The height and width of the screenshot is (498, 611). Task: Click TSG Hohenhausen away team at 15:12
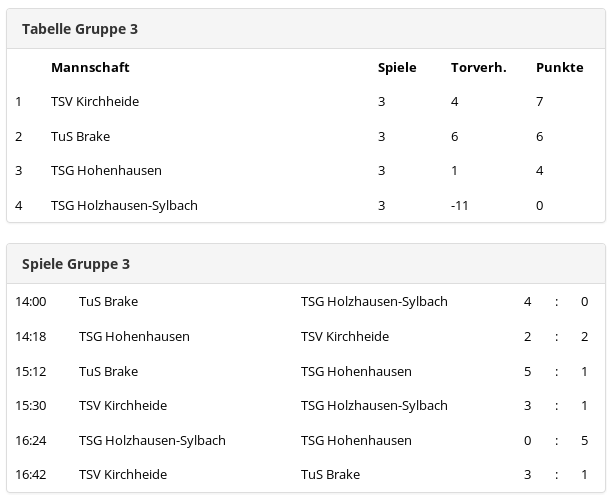356,372
